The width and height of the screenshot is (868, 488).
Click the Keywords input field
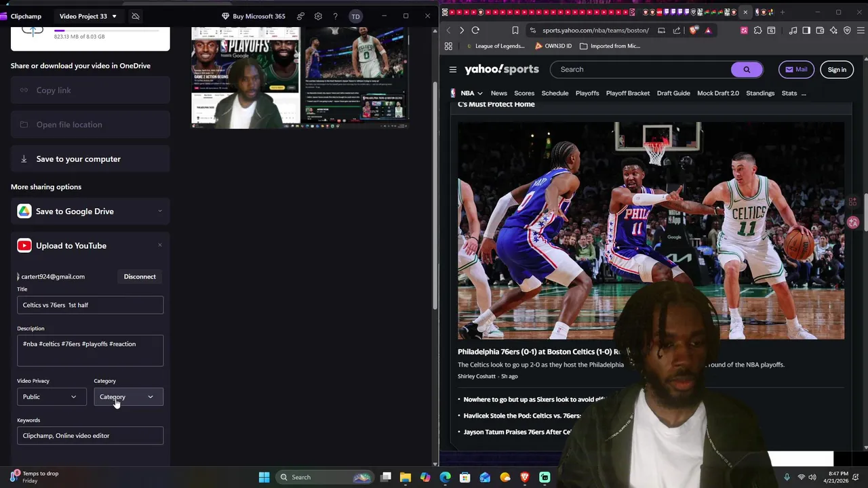[90, 436]
